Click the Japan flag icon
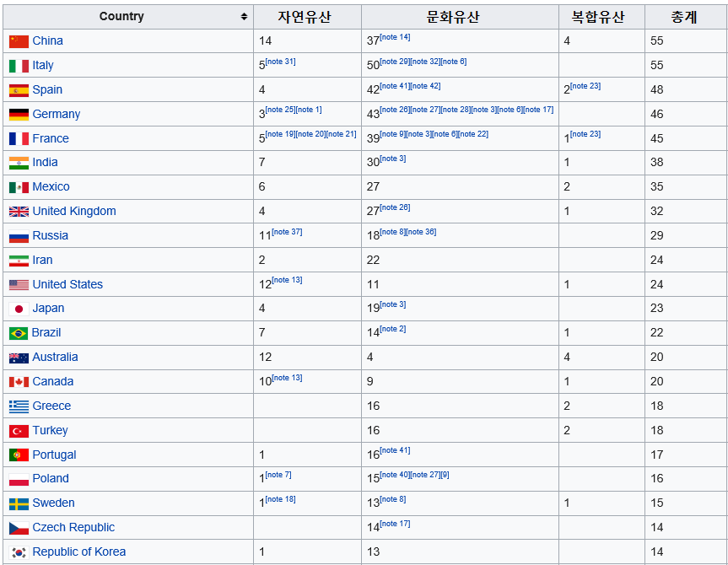728x565 pixels. [19, 309]
